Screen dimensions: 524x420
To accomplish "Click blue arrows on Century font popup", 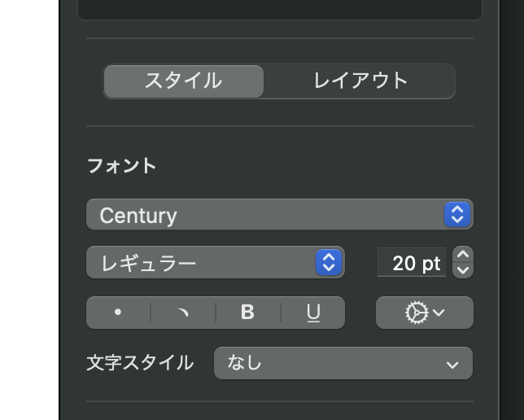I will pos(457,215).
